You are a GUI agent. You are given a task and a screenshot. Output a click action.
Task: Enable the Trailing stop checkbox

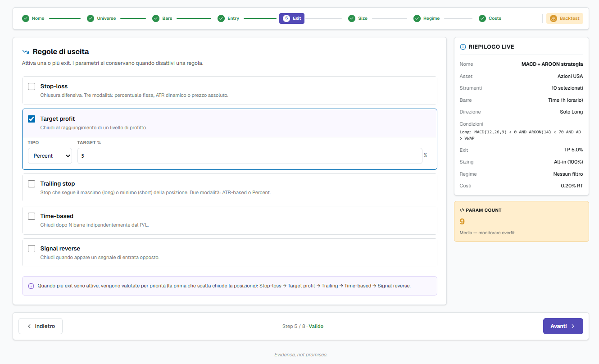[32, 184]
